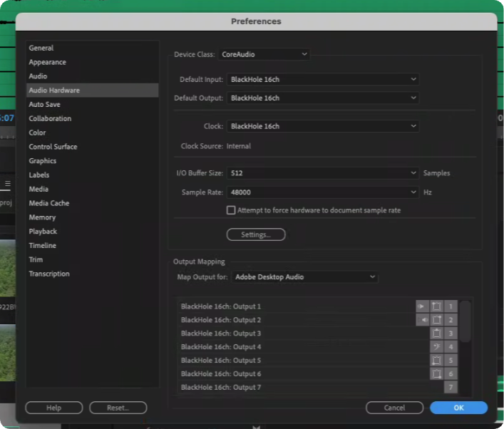Open the Default Input dropdown
This screenshot has width=504, height=429.
(x=323, y=79)
